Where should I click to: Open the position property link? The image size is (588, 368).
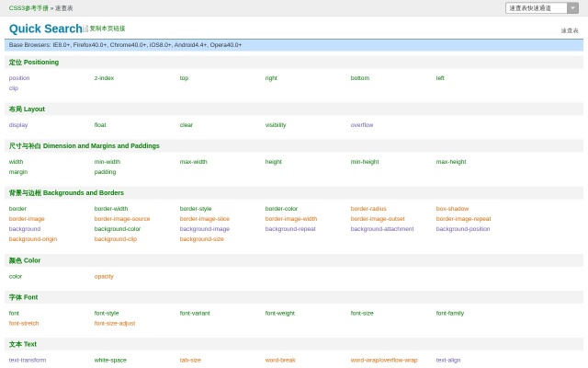click(x=19, y=78)
